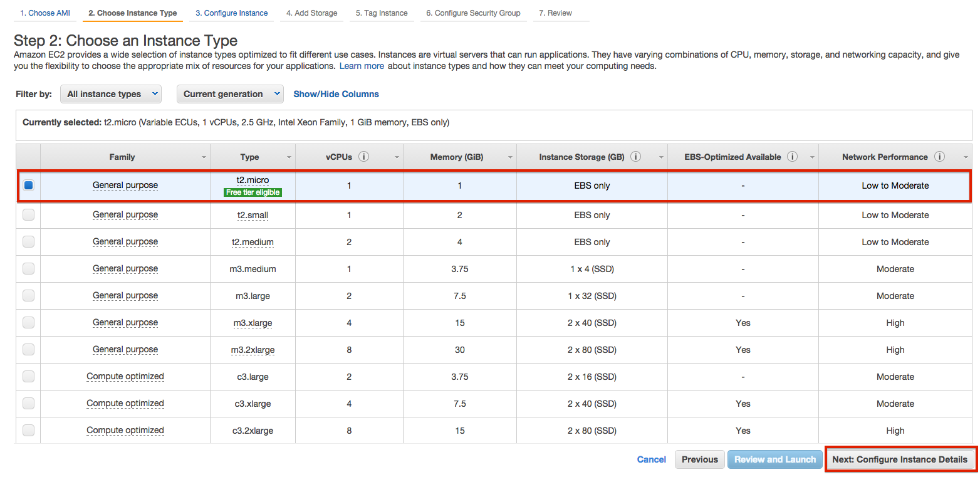The width and height of the screenshot is (980, 477).
Task: Click the Previous button
Action: [x=700, y=459]
